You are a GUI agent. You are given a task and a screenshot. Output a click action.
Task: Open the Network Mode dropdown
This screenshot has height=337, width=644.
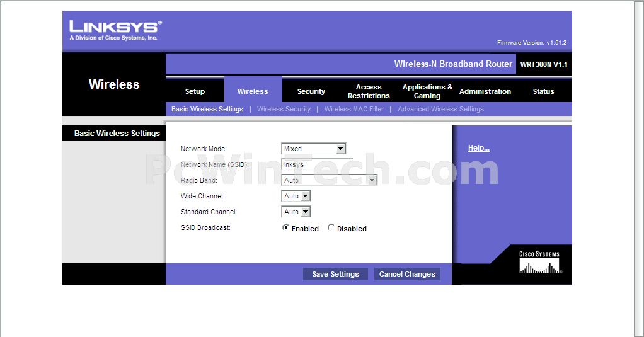(314, 149)
